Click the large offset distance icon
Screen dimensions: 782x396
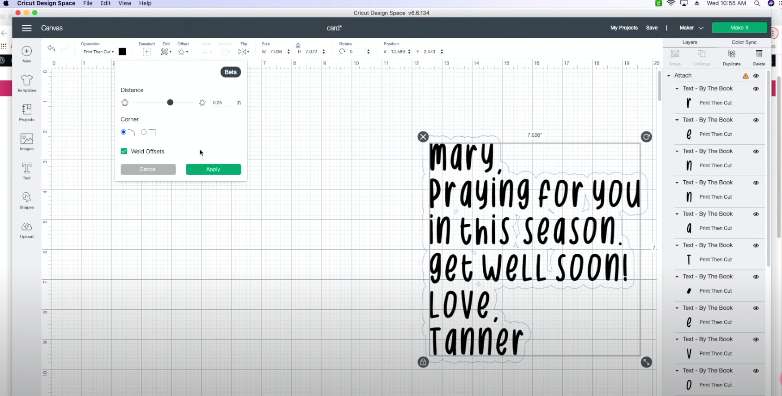pyautogui.click(x=202, y=102)
